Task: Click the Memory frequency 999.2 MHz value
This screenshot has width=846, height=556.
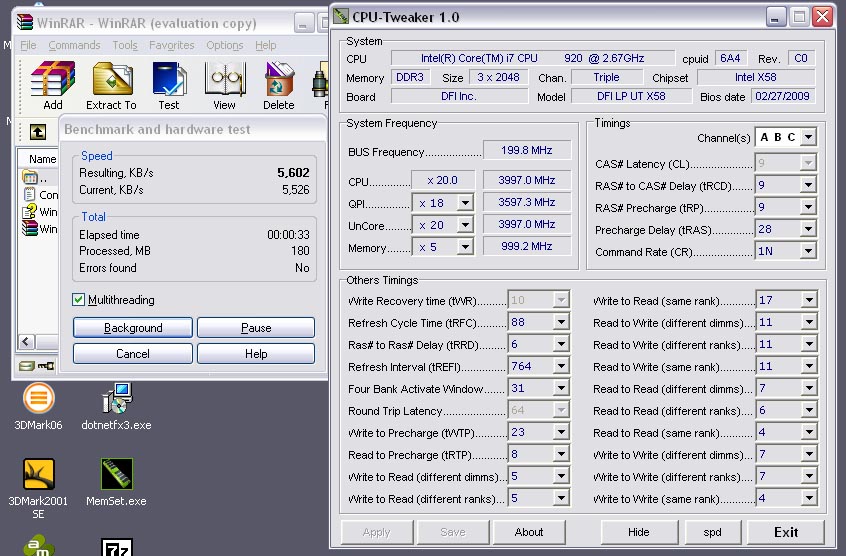Action: click(x=527, y=246)
